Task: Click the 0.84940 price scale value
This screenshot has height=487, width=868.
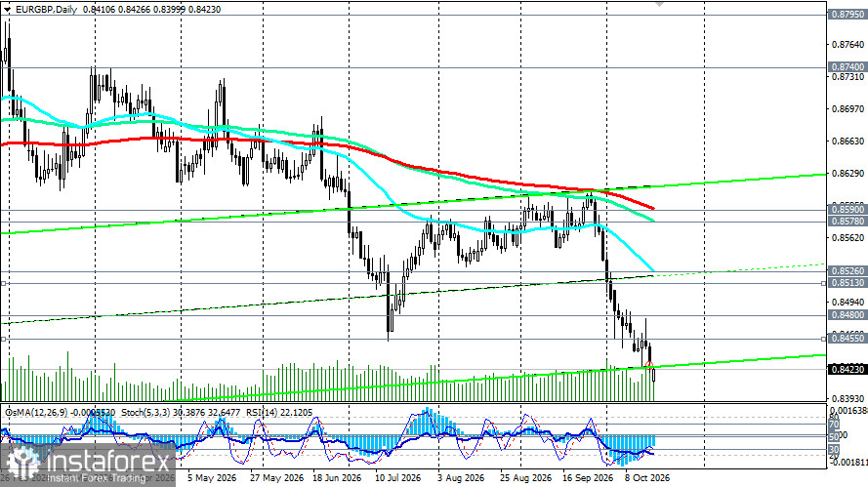Action: (847, 303)
